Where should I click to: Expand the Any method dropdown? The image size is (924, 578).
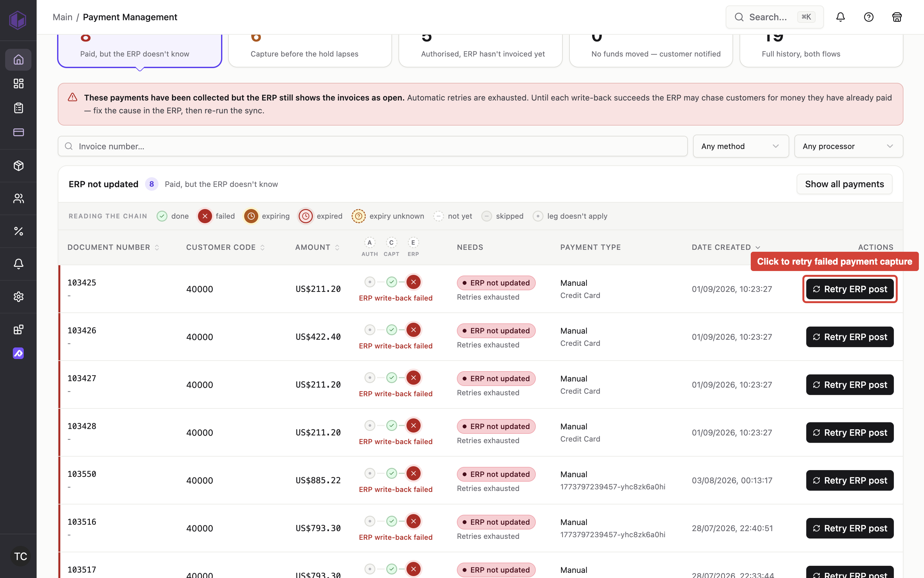pyautogui.click(x=741, y=146)
